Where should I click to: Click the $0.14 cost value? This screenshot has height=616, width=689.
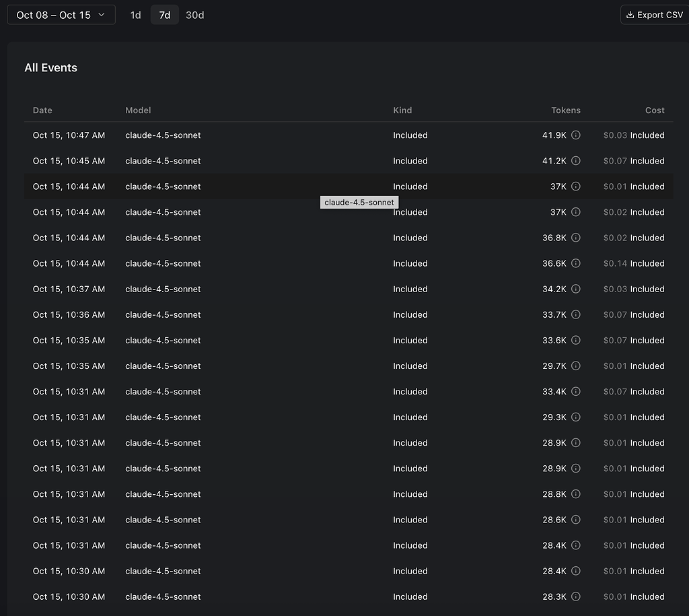pyautogui.click(x=615, y=263)
